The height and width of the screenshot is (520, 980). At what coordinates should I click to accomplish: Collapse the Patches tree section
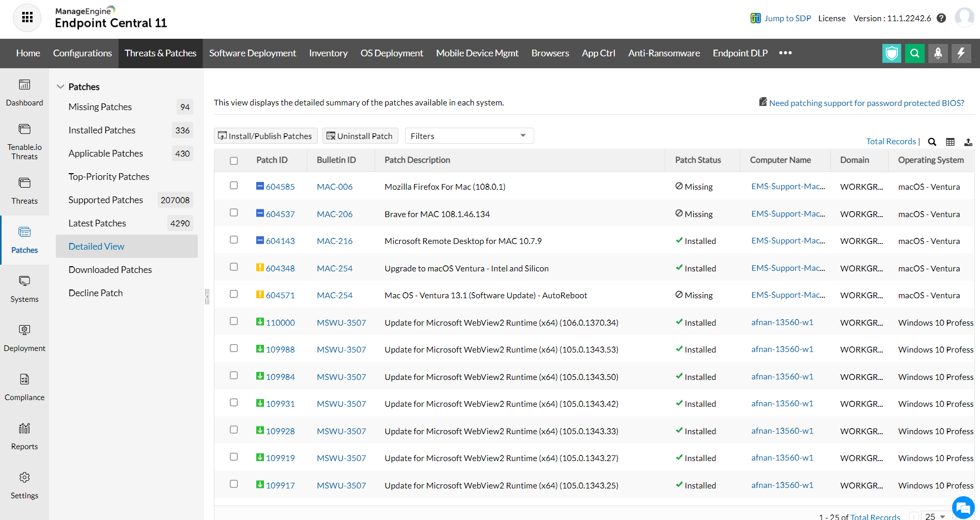[x=60, y=87]
